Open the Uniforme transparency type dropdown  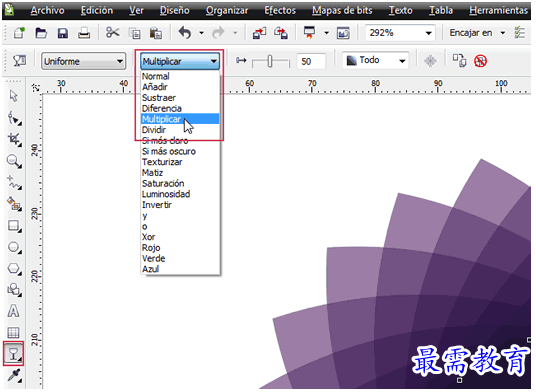[x=83, y=62]
